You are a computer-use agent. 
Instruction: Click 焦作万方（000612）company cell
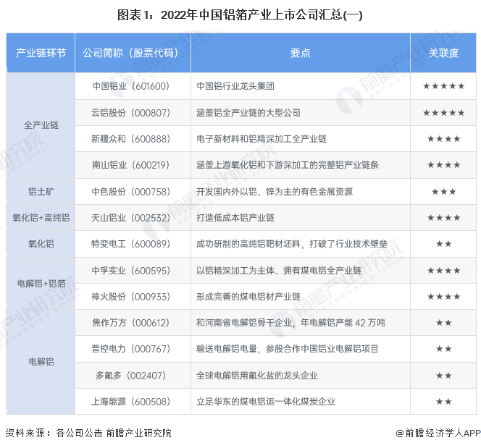pyautogui.click(x=133, y=323)
